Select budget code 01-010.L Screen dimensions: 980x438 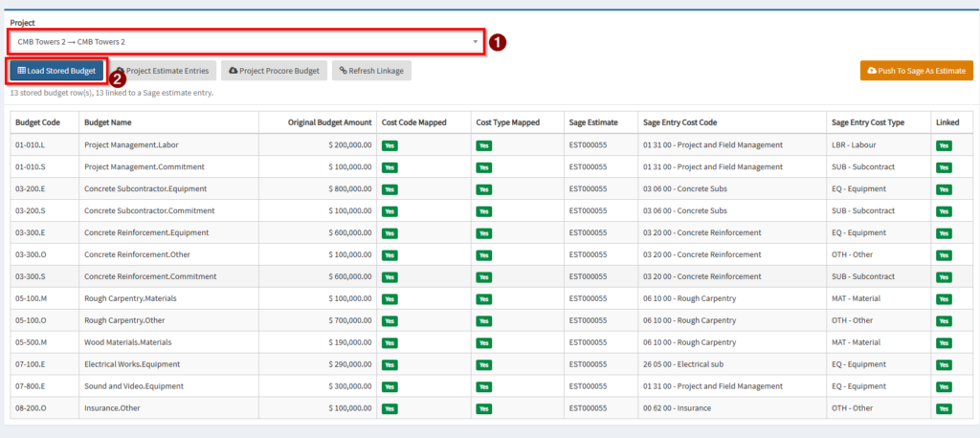[x=31, y=145]
